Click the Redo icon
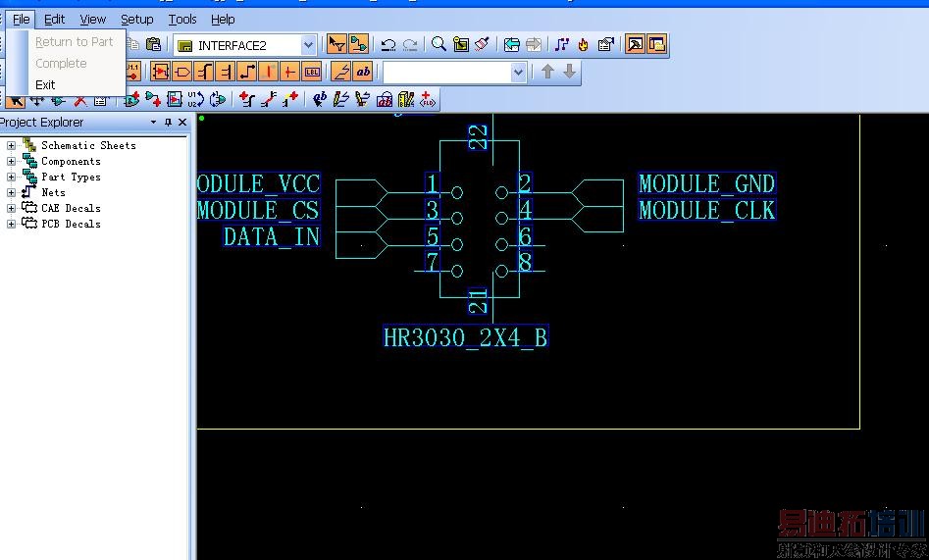 coord(410,44)
